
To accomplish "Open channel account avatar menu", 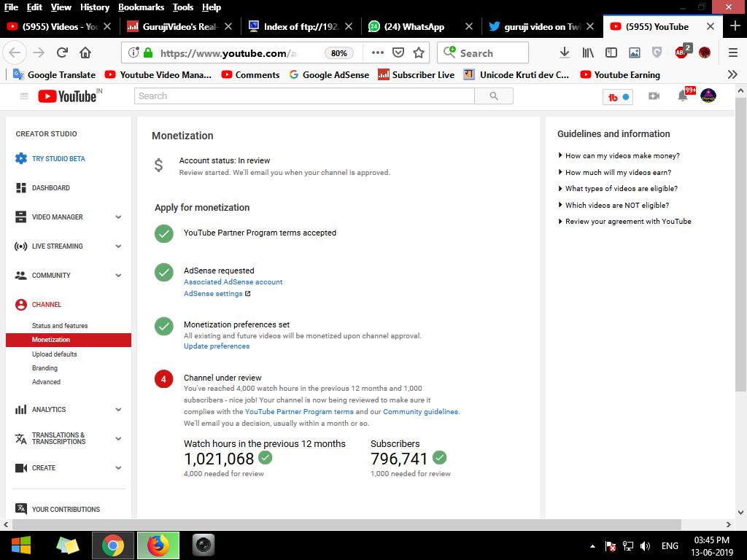I will point(708,96).
